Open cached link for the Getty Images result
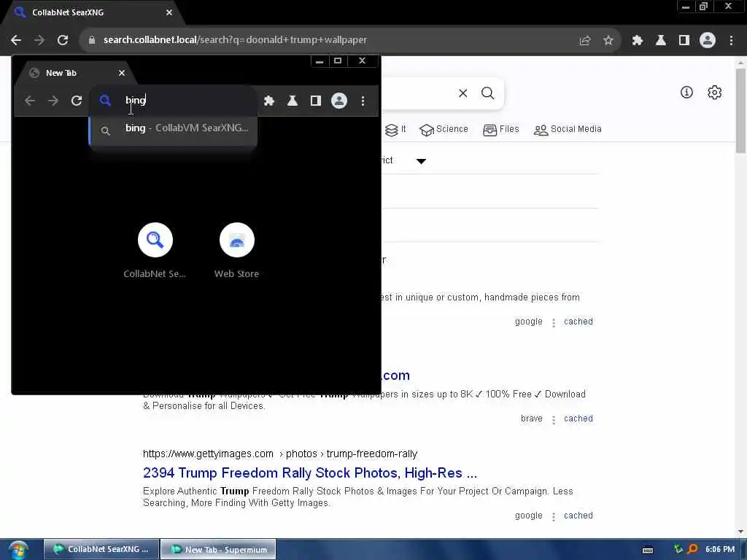 coord(578,516)
